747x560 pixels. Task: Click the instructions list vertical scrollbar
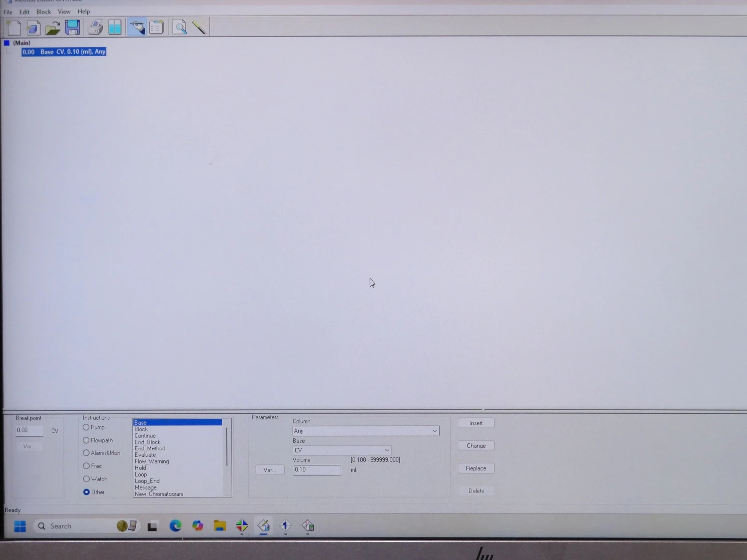(x=227, y=447)
